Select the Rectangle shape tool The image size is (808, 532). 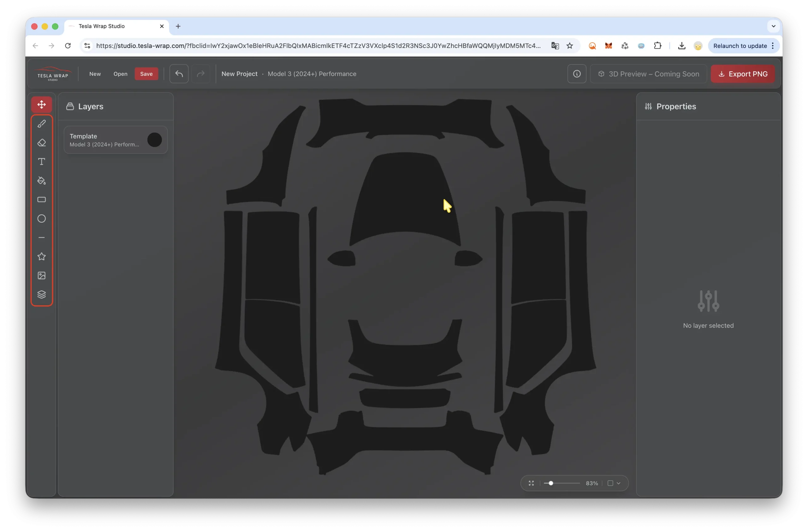(x=41, y=200)
